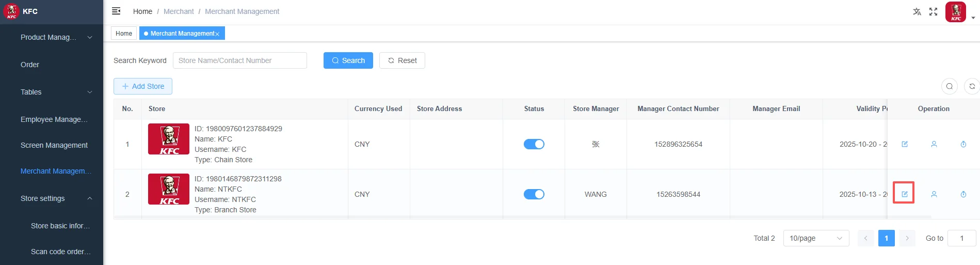Click Merchant in the breadcrumb
Image resolution: width=980 pixels, height=265 pixels.
coord(179,11)
